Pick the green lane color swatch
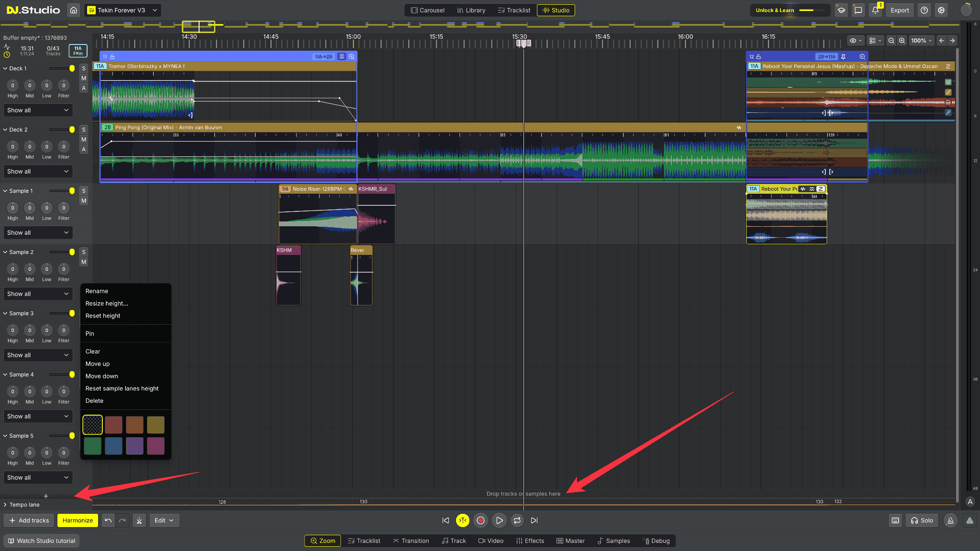This screenshot has width=980, height=551. coord(93,446)
